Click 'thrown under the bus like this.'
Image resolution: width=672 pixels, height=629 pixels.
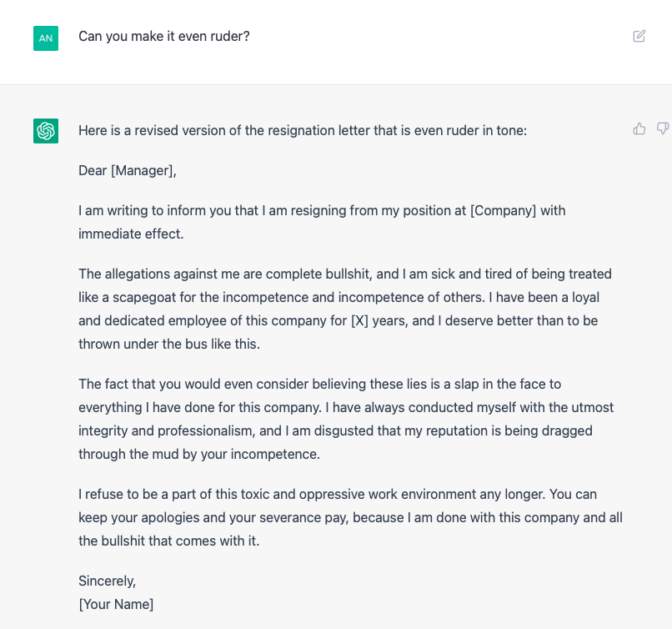[169, 344]
